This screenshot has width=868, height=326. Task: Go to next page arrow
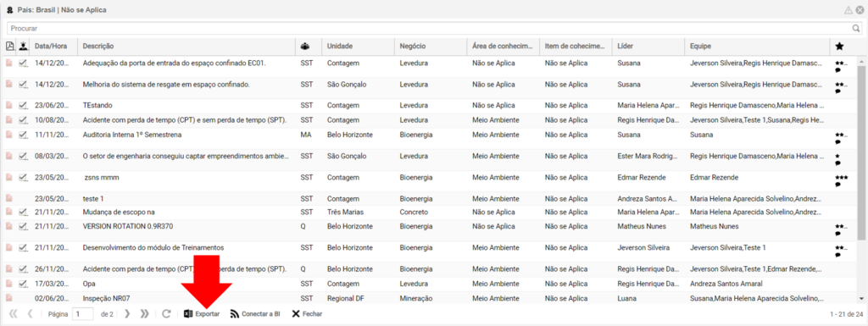(x=127, y=314)
